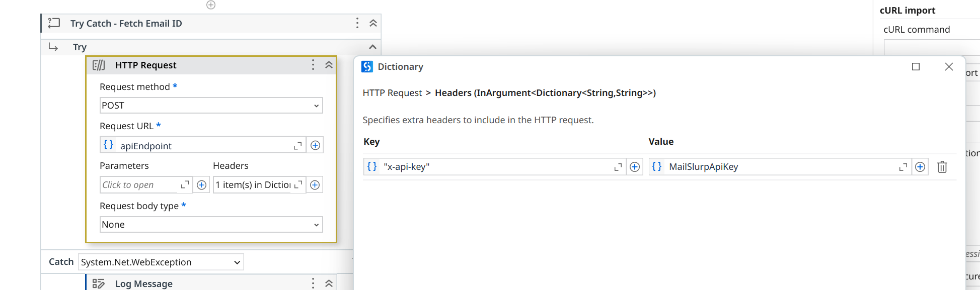Open options menu for HTTP Request activity
The image size is (980, 290).
[x=313, y=65]
